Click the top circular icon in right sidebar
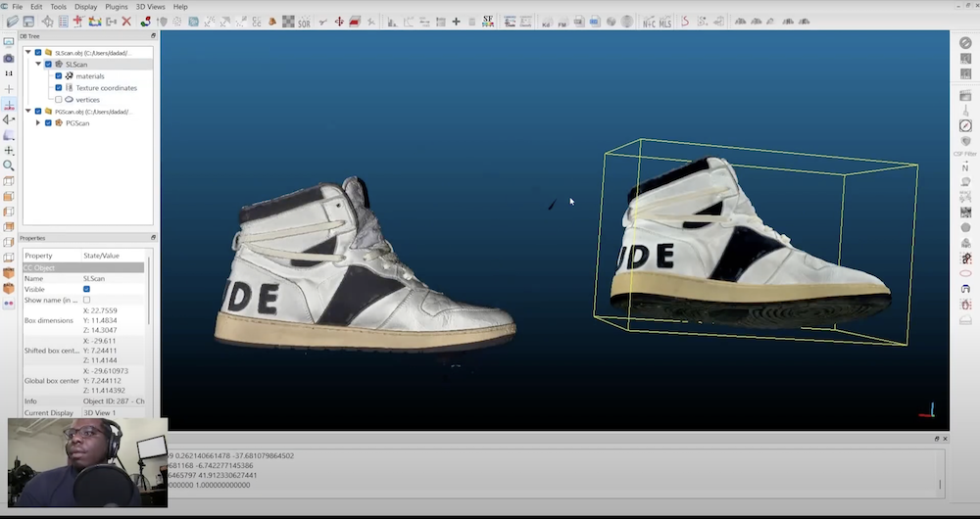Image resolution: width=980 pixels, height=519 pixels. [x=965, y=42]
